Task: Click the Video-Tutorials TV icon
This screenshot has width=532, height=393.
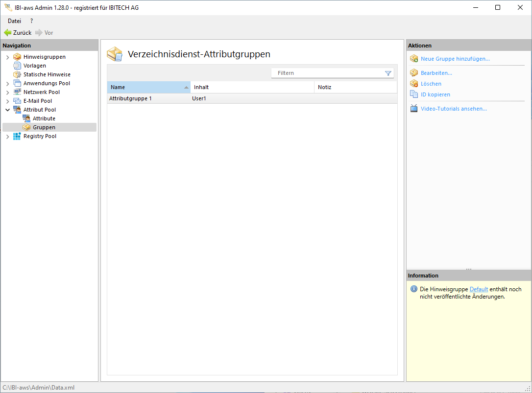Action: (413, 109)
